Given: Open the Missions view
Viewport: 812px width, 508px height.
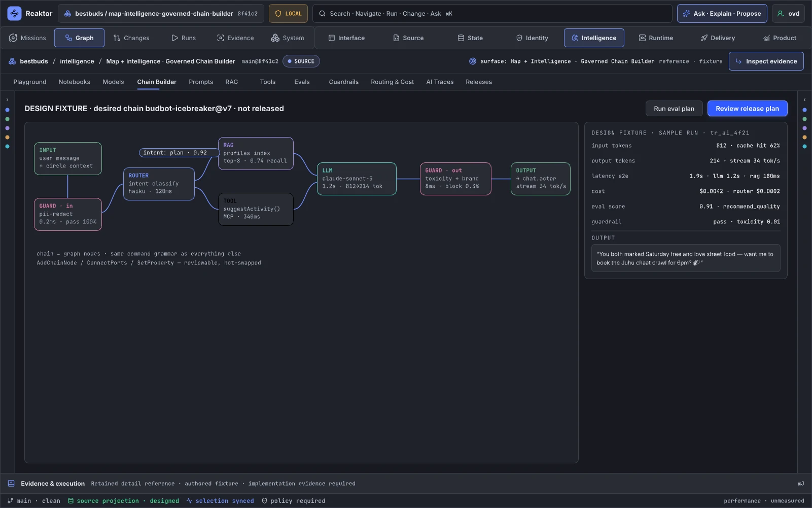Looking at the screenshot, I should click(x=28, y=38).
